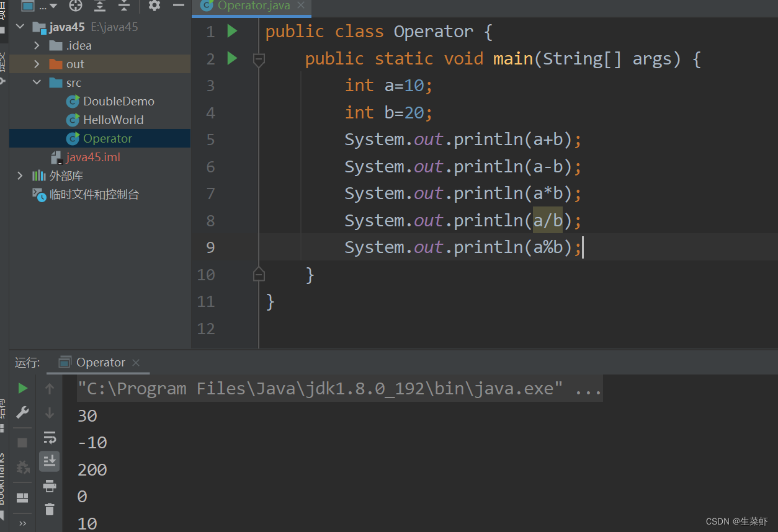The width and height of the screenshot is (778, 532).
Task: Click the attach debugger bug icon
Action: (x=22, y=467)
